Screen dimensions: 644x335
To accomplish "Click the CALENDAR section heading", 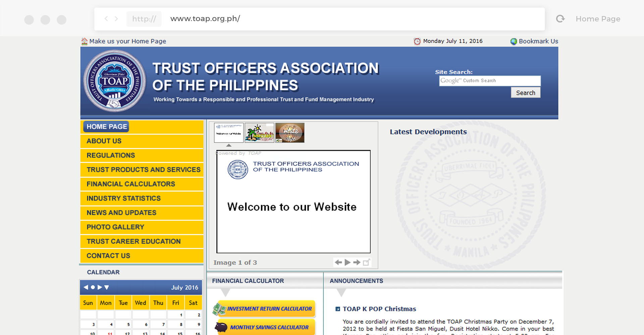I will [103, 272].
